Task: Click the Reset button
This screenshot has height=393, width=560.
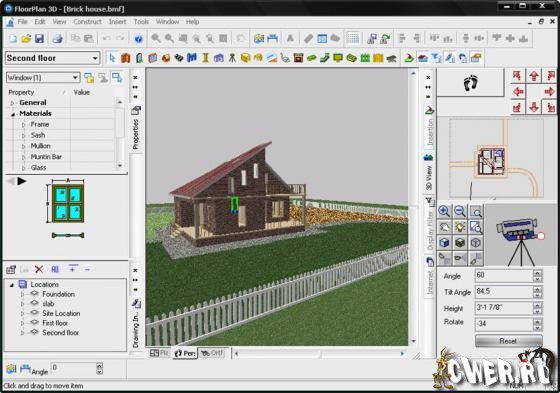Action: [x=509, y=341]
